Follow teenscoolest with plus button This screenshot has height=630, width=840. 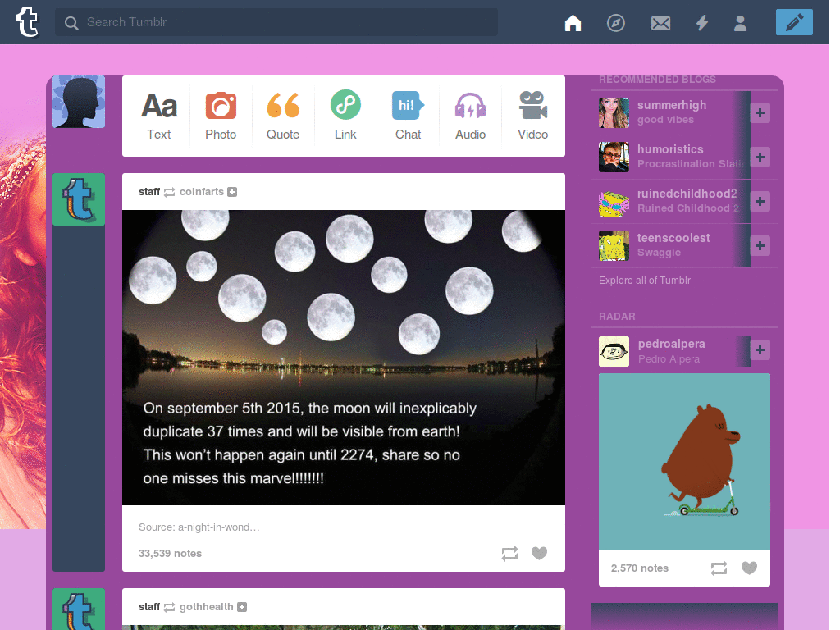pyautogui.click(x=760, y=245)
